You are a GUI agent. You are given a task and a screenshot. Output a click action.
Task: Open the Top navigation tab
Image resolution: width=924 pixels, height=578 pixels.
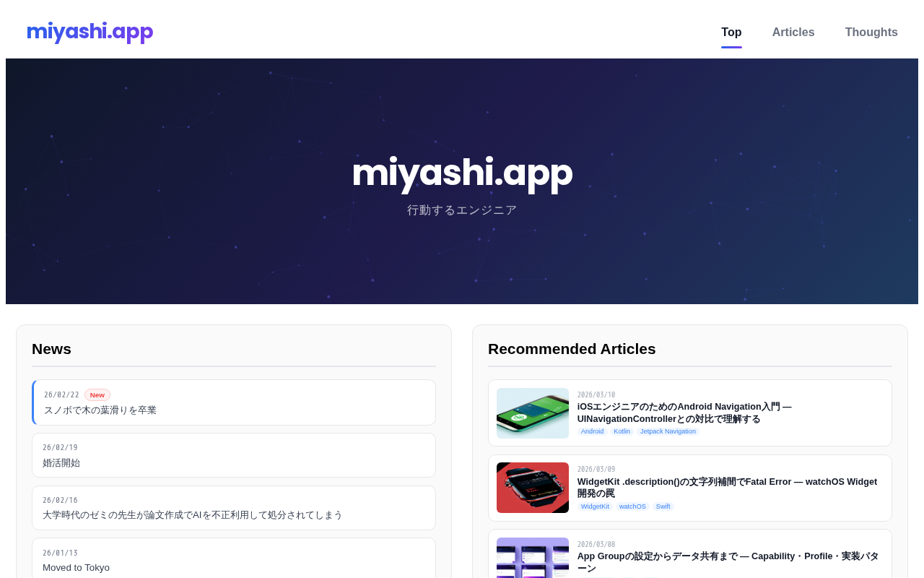[731, 33]
